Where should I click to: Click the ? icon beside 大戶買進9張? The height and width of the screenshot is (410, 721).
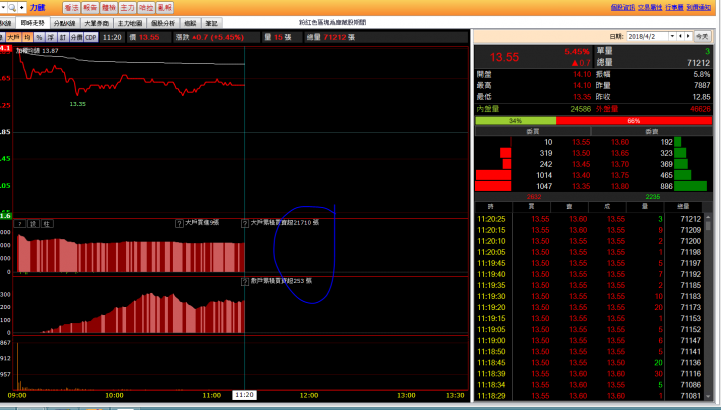tap(179, 223)
